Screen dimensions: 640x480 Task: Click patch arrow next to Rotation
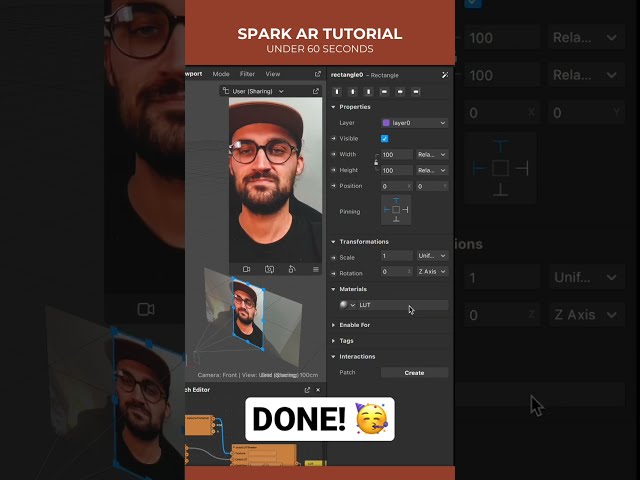(x=333, y=273)
